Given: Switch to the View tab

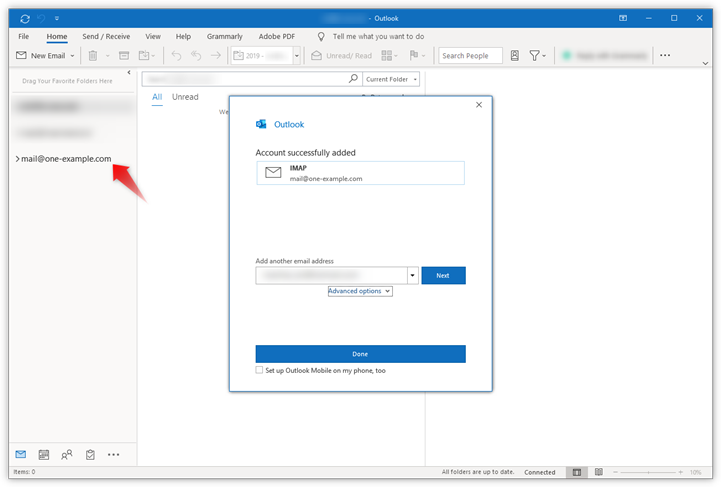Looking at the screenshot, I should point(153,36).
